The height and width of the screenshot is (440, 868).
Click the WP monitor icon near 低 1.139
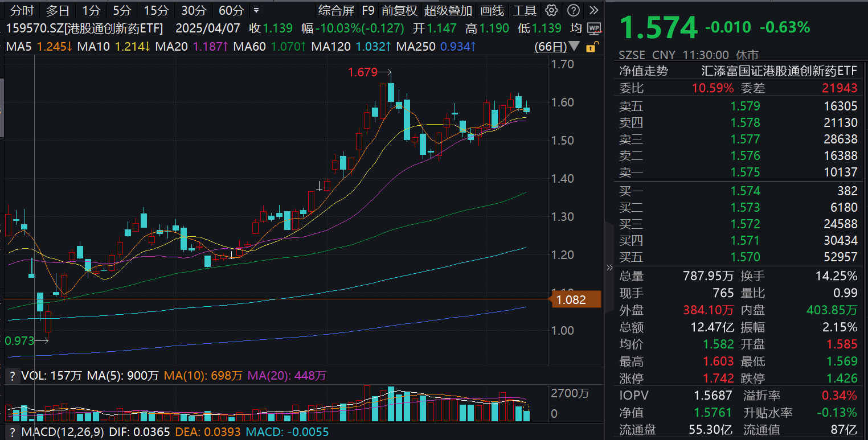[594, 28]
